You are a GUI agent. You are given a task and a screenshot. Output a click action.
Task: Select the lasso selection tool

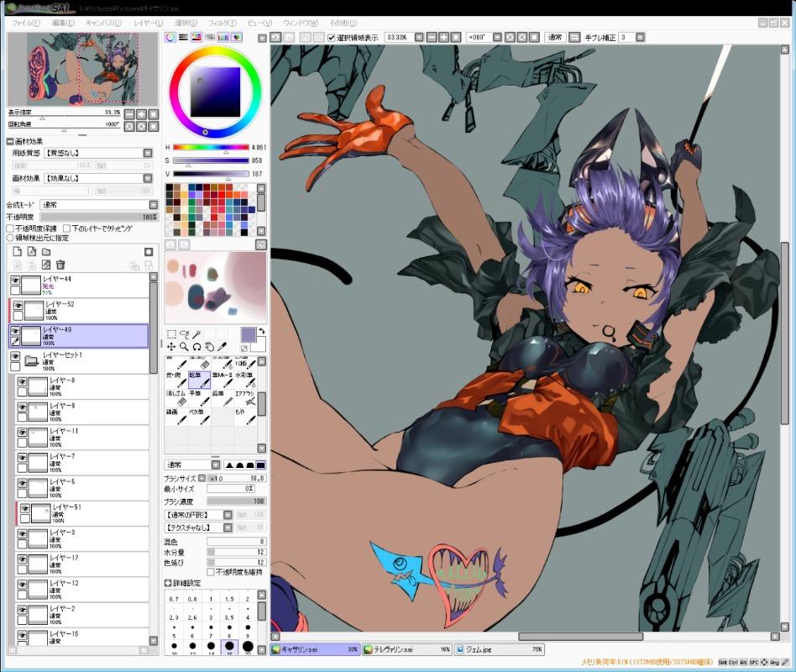pyautogui.click(x=184, y=334)
